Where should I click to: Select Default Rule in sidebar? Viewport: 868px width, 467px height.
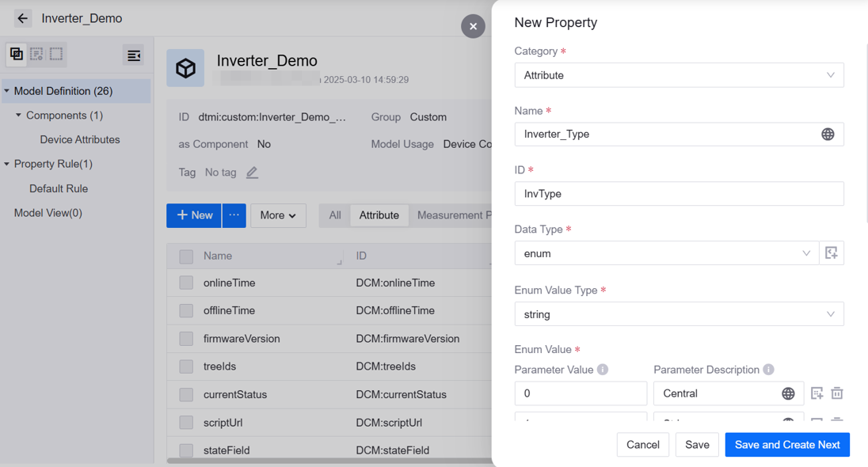tap(59, 188)
